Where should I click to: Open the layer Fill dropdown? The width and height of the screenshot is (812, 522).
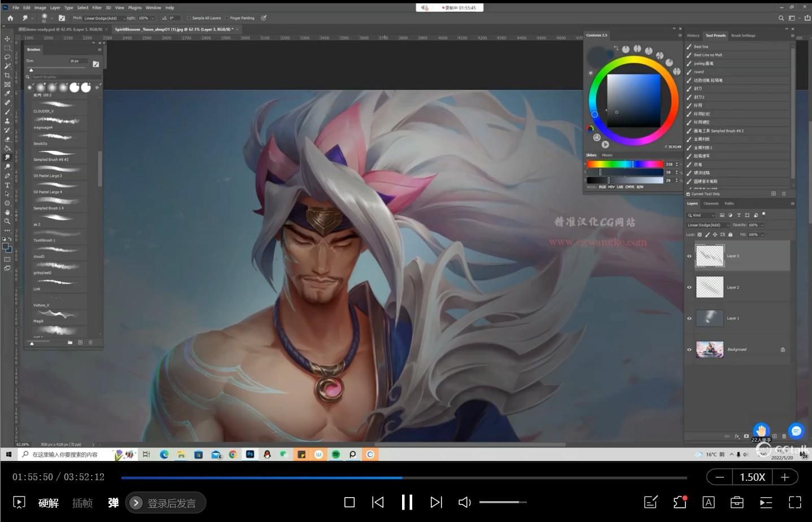[762, 234]
